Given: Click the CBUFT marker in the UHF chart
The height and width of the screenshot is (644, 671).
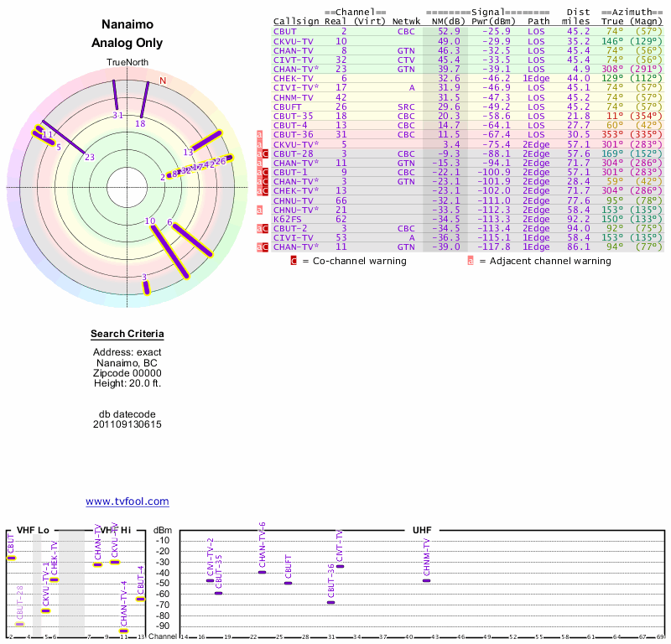Looking at the screenshot, I should click(289, 584).
